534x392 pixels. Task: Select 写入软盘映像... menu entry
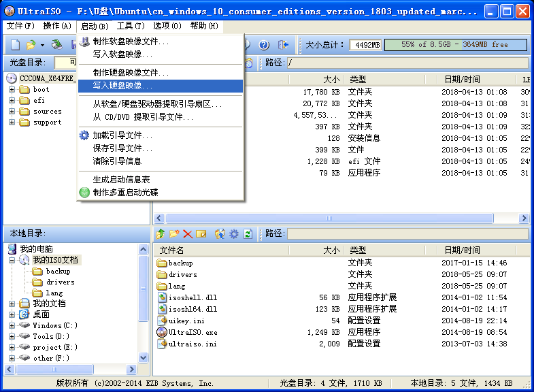[161, 54]
